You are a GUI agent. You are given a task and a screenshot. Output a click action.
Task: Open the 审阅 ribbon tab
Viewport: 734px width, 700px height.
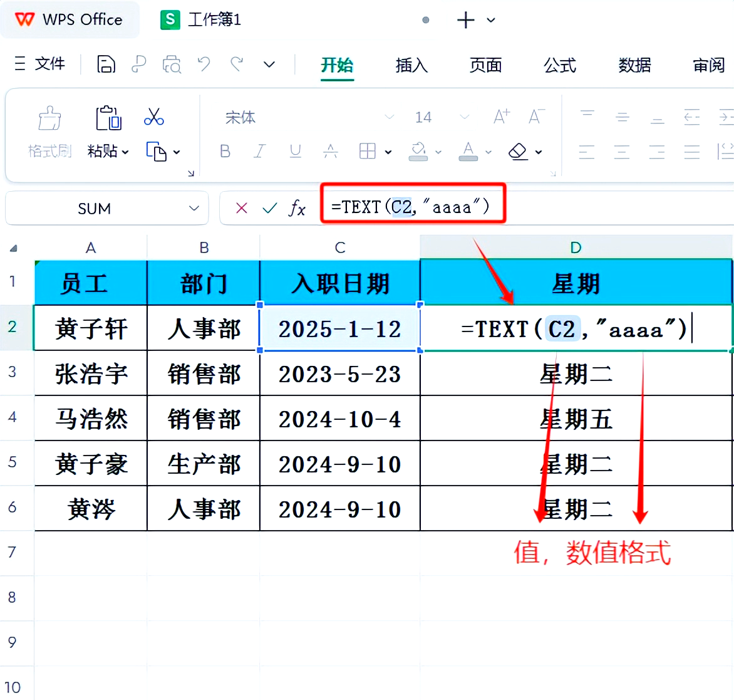[709, 65]
